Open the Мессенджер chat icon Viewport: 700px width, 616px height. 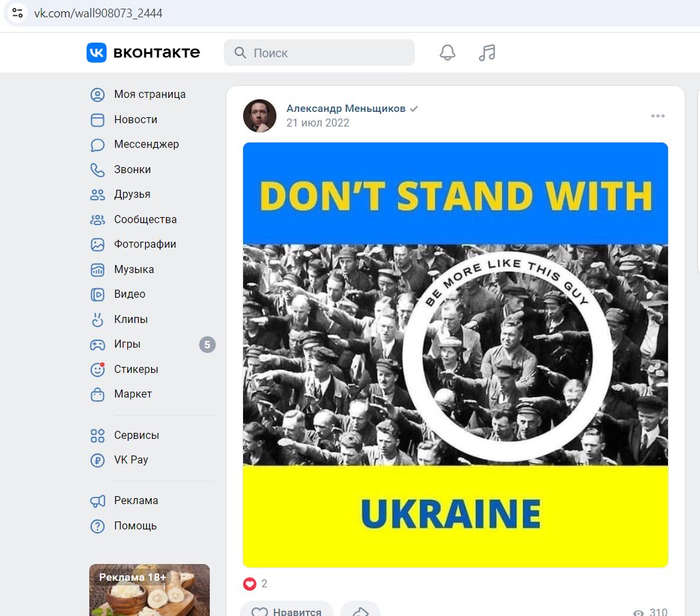[x=97, y=145]
